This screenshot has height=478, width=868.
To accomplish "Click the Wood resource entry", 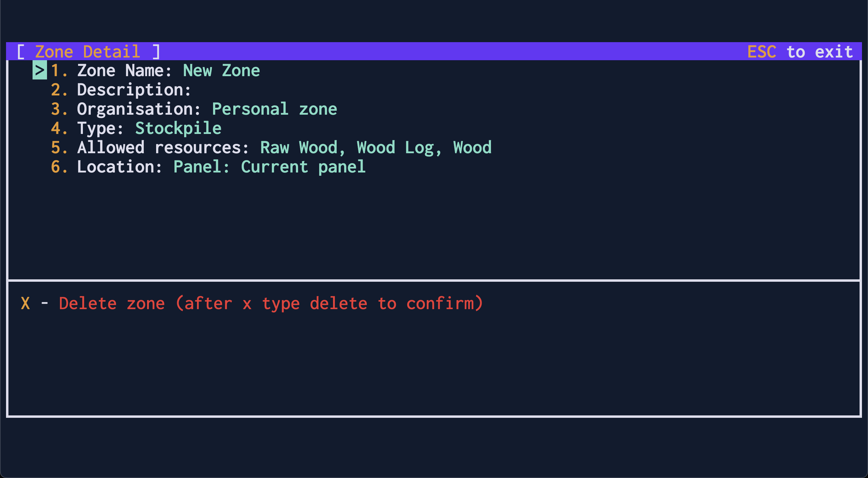I will pos(472,147).
